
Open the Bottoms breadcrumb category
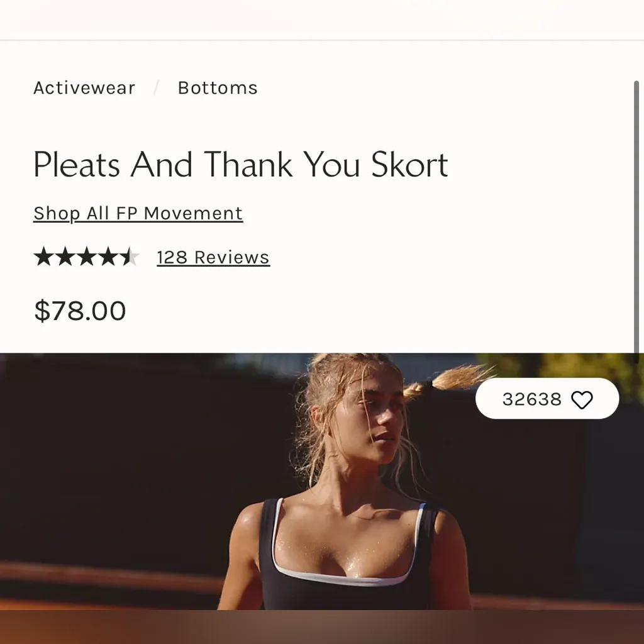point(218,88)
